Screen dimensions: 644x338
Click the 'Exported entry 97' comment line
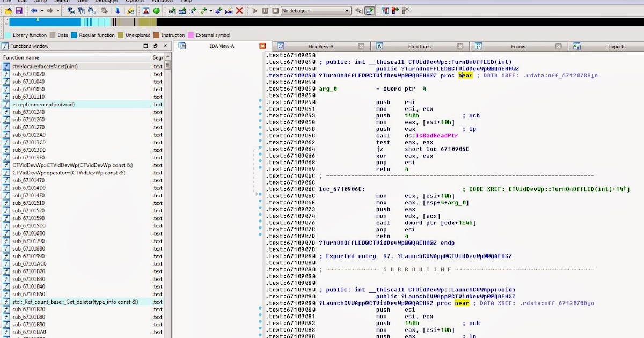click(x=415, y=256)
